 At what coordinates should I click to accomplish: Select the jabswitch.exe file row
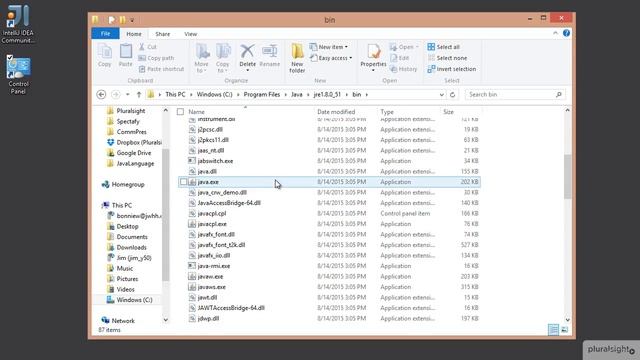pos(329,161)
